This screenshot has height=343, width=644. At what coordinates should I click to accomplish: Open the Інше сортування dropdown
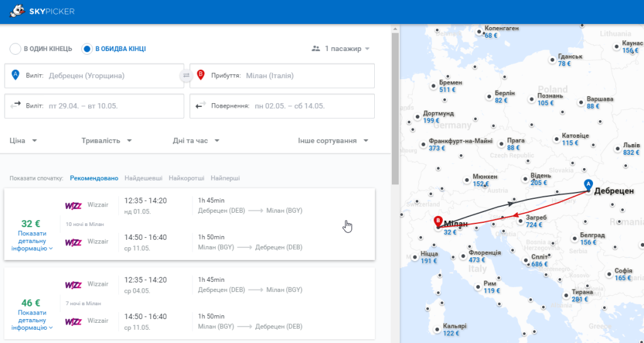pos(333,140)
